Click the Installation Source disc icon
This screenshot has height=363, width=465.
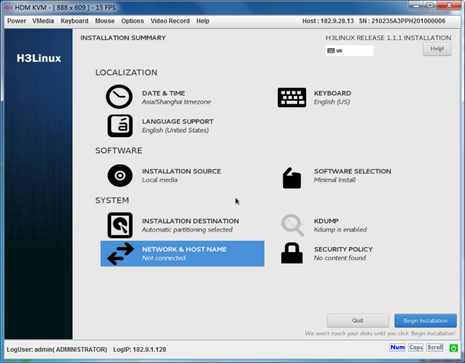coord(120,175)
